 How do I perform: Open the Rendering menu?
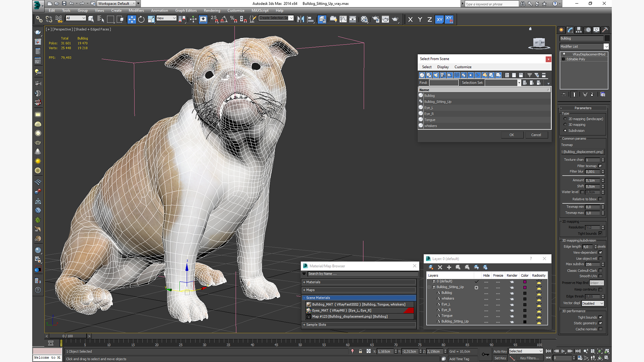(212, 10)
